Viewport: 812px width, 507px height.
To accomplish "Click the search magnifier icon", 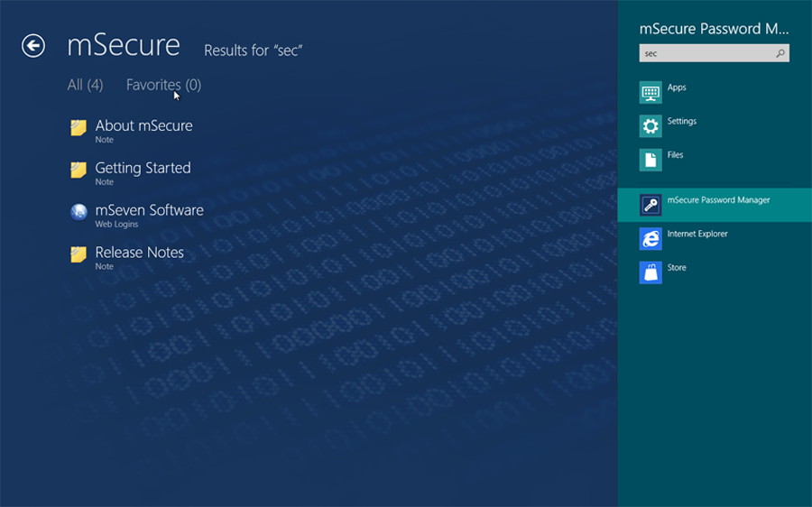I will click(x=780, y=53).
